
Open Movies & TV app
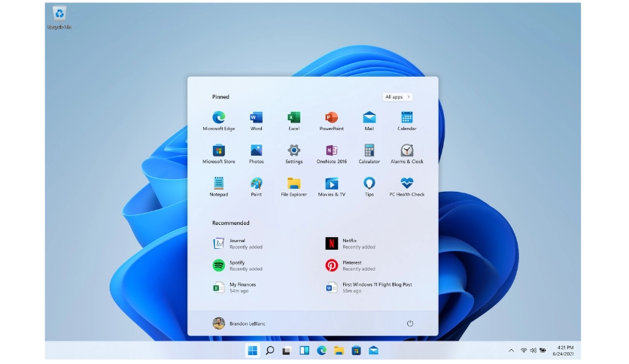[331, 184]
